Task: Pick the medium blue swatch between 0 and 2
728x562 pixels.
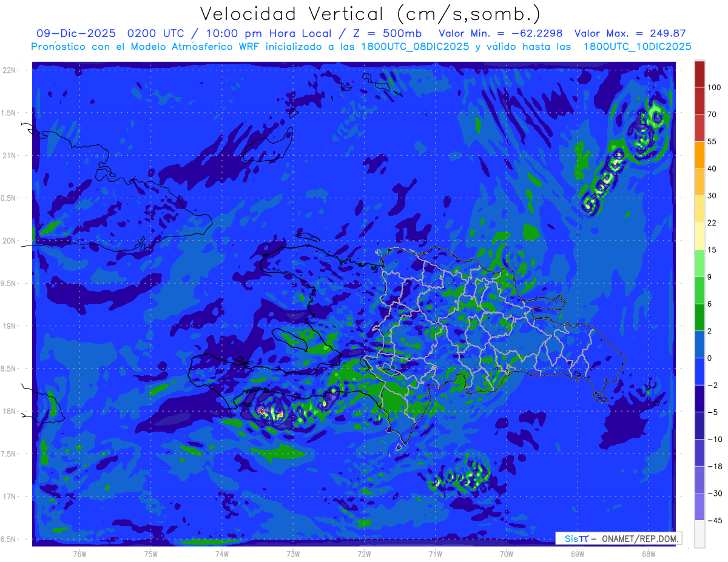Action: point(699,344)
